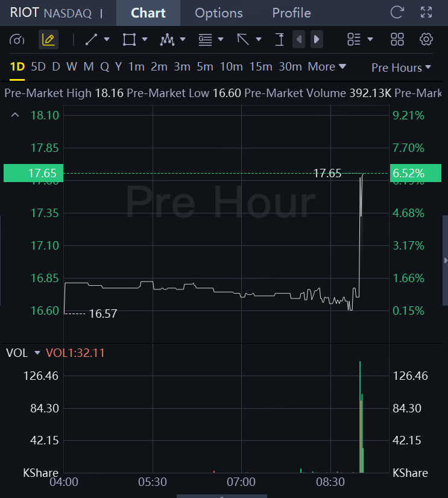Refresh the RIOT chart data
Image resolution: width=448 pixels, height=498 pixels.
(397, 13)
